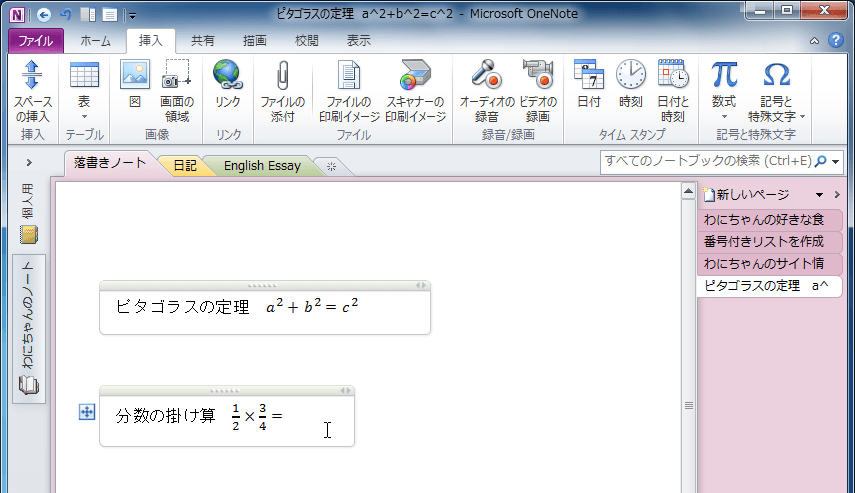Screen dimensions: 855x493
Task: Select the English Essay section tab
Action: 262,166
